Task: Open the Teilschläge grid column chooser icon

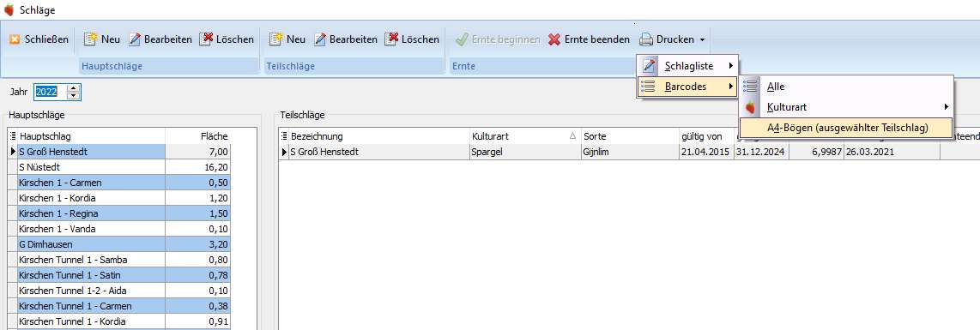Action: pyautogui.click(x=284, y=136)
